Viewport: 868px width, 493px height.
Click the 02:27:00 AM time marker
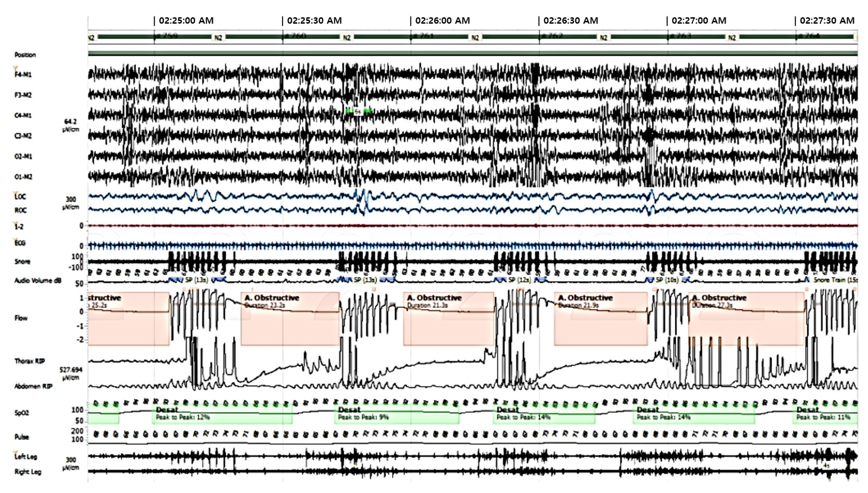pyautogui.click(x=698, y=21)
